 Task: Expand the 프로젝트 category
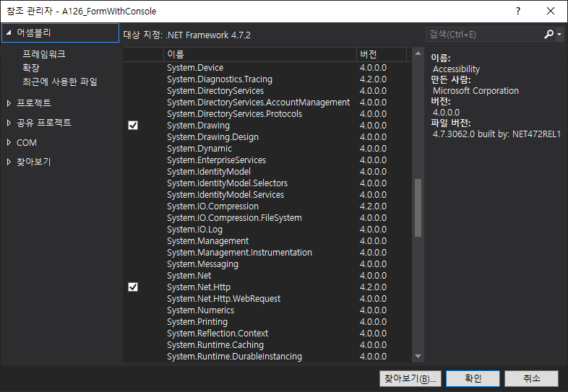[9, 103]
